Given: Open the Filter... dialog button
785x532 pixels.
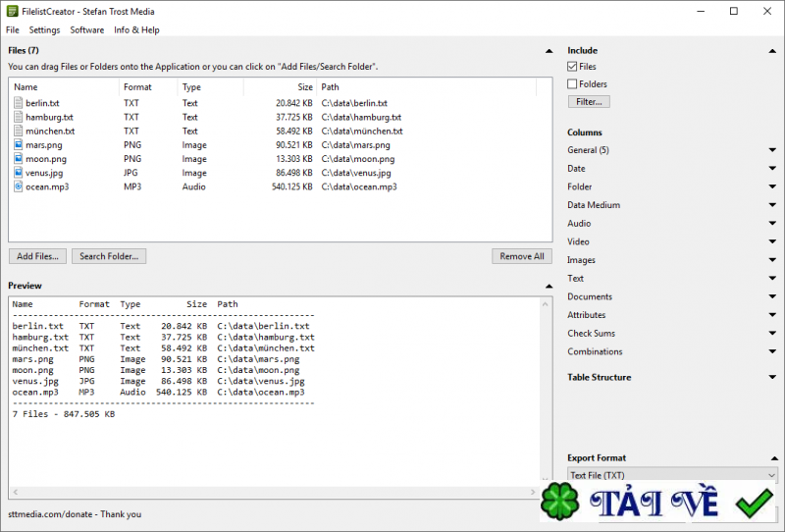Looking at the screenshot, I should click(x=589, y=102).
